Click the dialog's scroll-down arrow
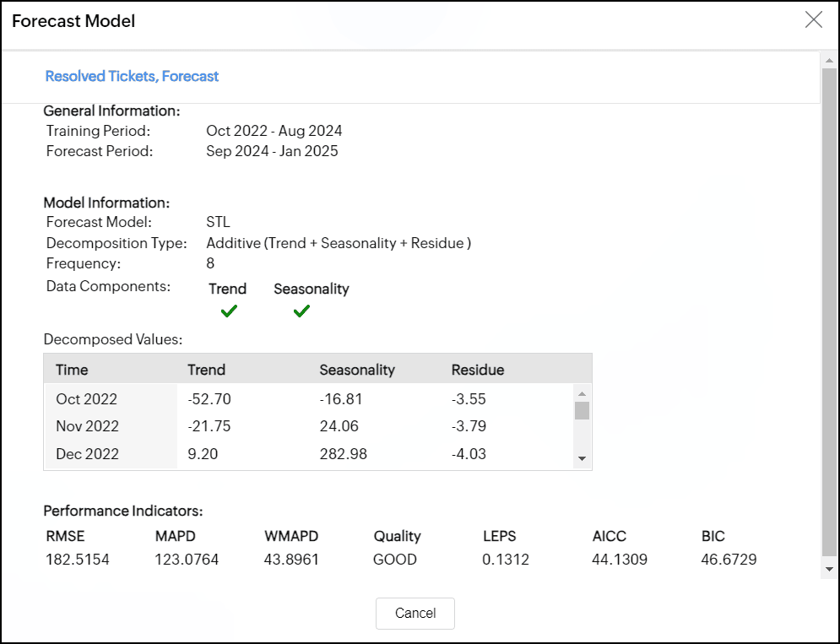Viewport: 840px width, 644px height. [829, 569]
